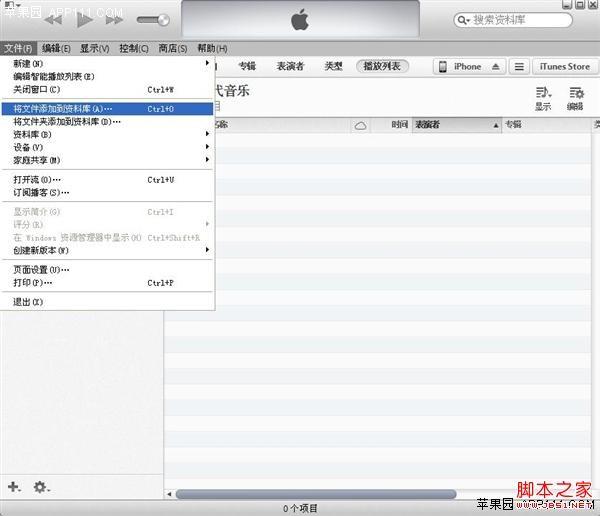600x516 pixels.
Task: Select 将文件添加到资料库 menu item
Action: coord(63,108)
